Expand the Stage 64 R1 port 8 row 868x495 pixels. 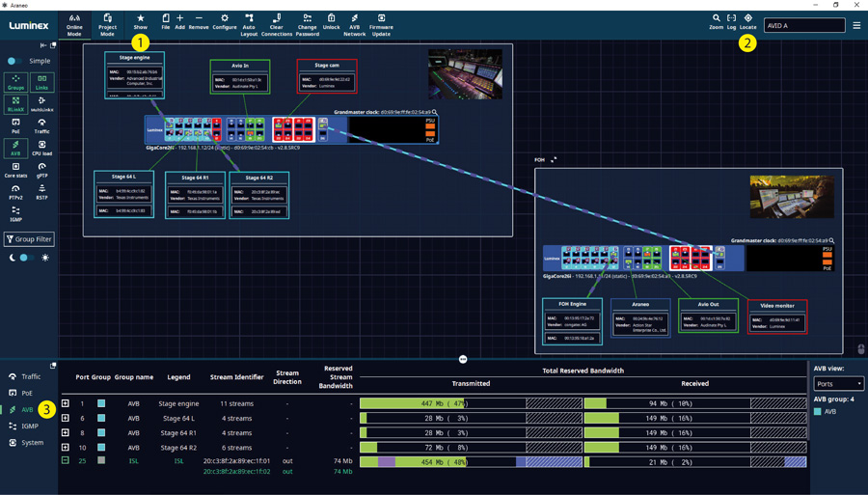(x=66, y=432)
